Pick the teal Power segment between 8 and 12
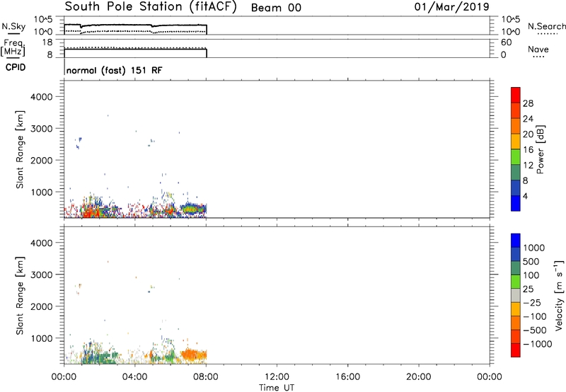 tap(516, 173)
